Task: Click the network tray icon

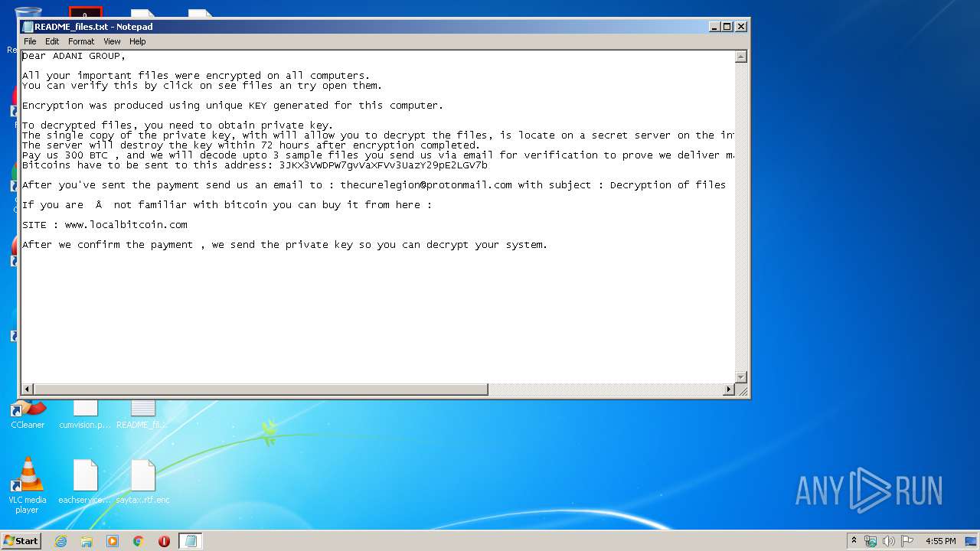Action: coord(871,541)
